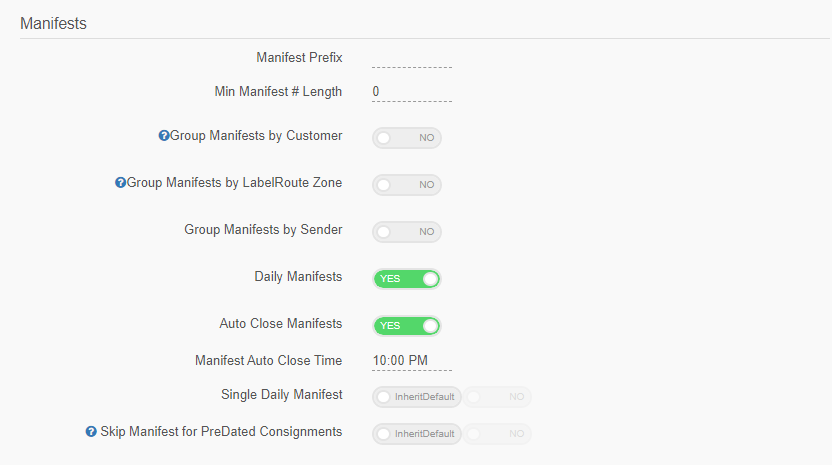The width and height of the screenshot is (832, 465).
Task: Click the Daily Manifests label
Action: (x=298, y=277)
